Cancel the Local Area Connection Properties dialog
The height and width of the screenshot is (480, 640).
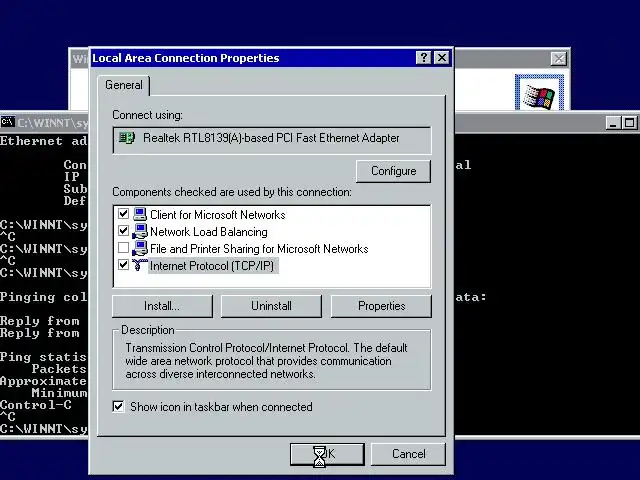pos(408,454)
